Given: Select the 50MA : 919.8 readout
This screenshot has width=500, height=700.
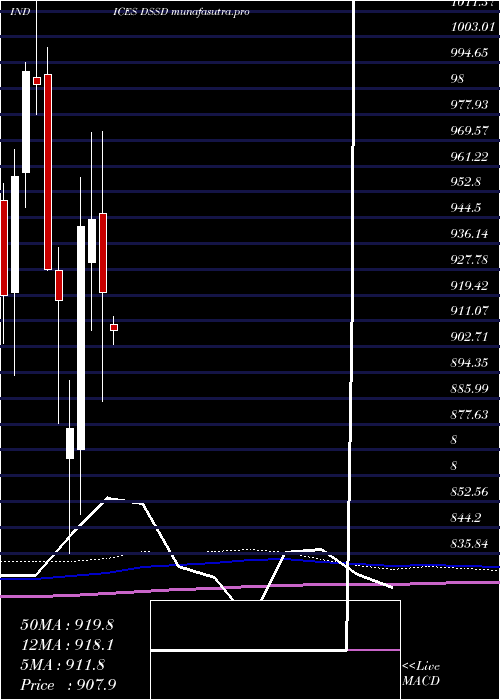Looking at the screenshot, I should pos(67,625).
